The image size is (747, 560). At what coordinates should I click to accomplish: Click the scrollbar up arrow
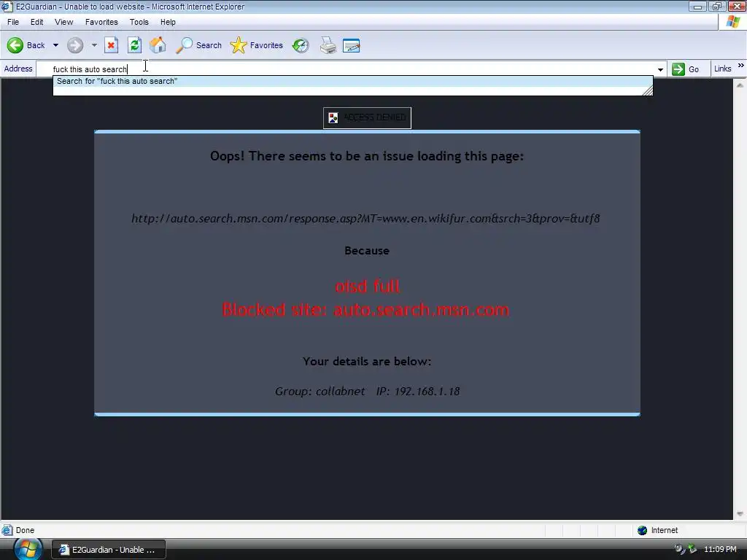click(x=740, y=85)
